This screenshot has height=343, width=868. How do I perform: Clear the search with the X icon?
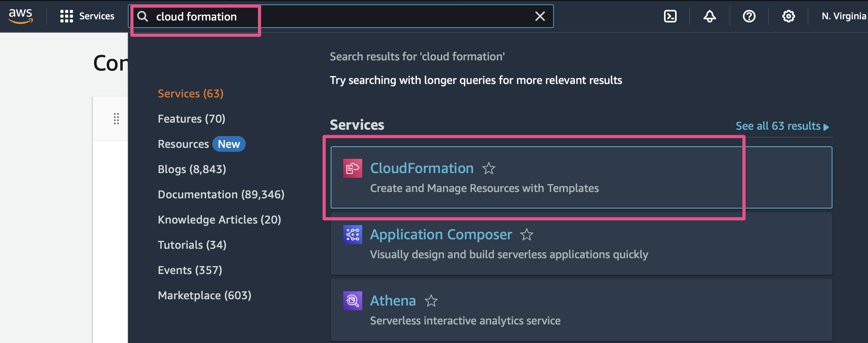pyautogui.click(x=540, y=16)
